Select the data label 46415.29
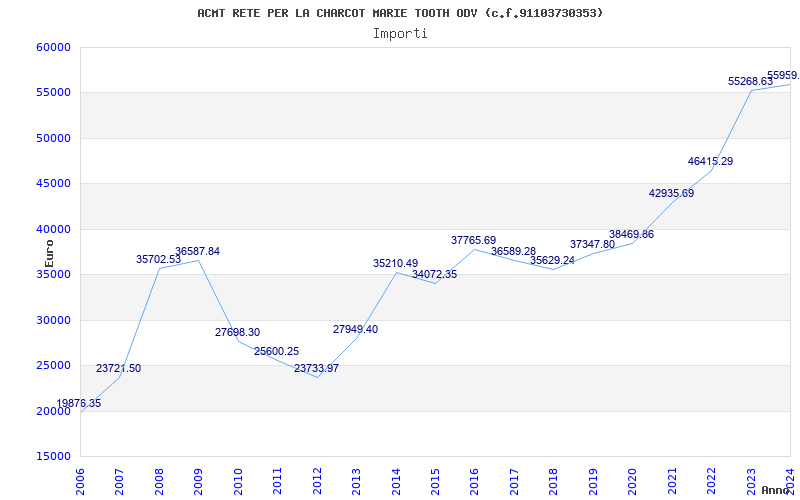Image resolution: width=800 pixels, height=500 pixels. (710, 162)
